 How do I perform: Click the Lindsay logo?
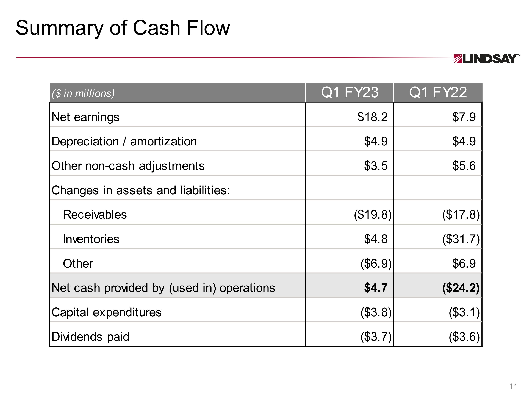[486, 59]
